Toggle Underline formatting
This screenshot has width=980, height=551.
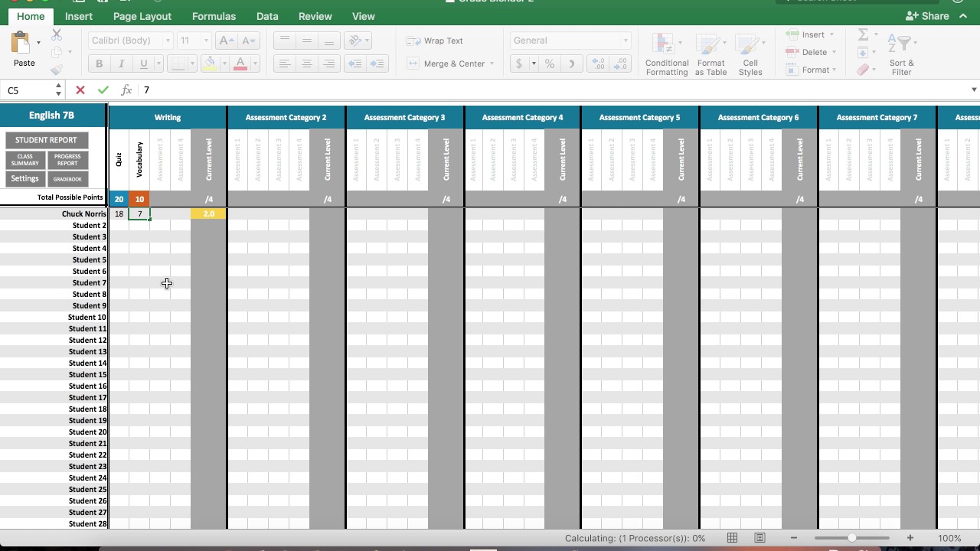(x=143, y=64)
